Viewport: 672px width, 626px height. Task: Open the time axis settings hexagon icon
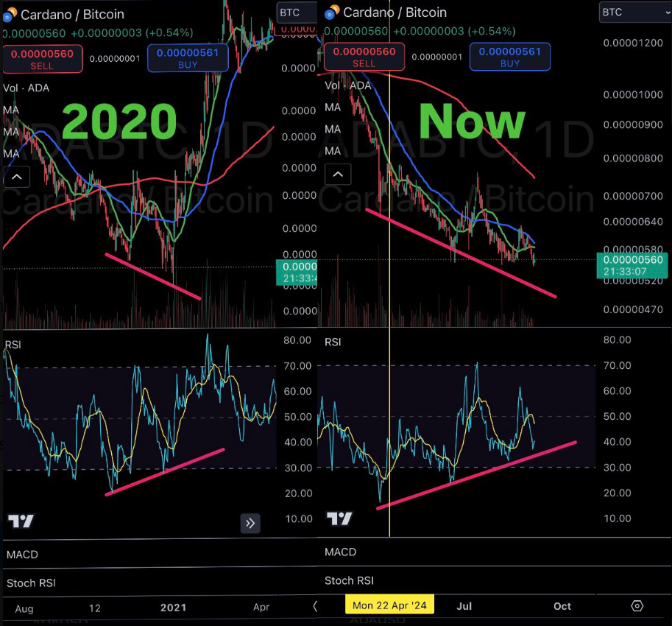coord(637,606)
